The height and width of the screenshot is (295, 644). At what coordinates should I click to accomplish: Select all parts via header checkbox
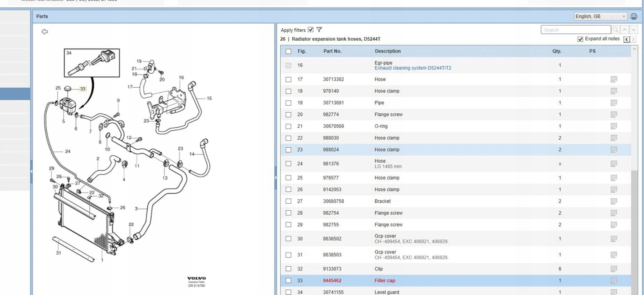point(288,51)
